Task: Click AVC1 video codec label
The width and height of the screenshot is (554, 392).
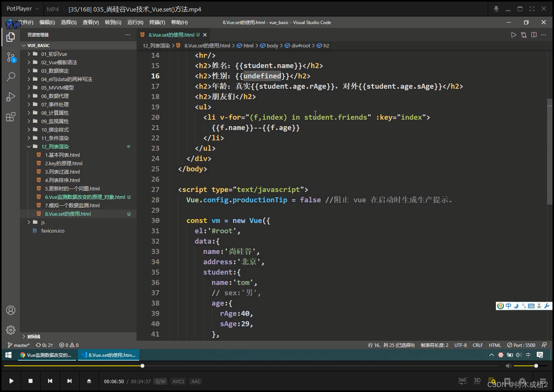Action: click(x=178, y=381)
